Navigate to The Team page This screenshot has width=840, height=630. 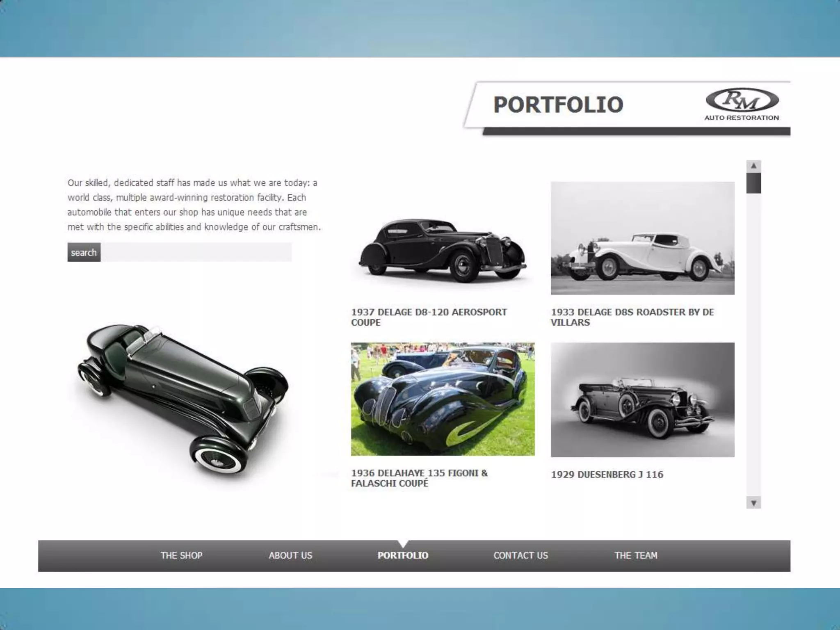(636, 555)
